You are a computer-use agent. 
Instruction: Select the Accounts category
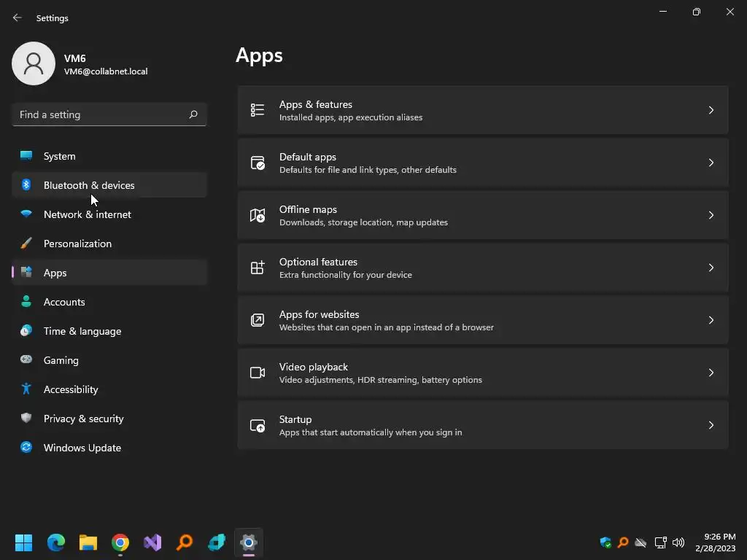pos(109,301)
